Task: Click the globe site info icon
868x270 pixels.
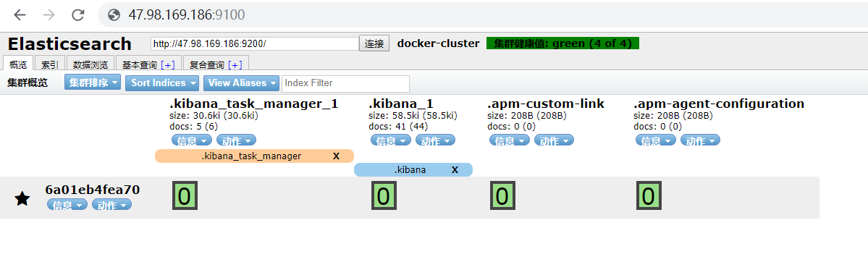Action: 114,15
